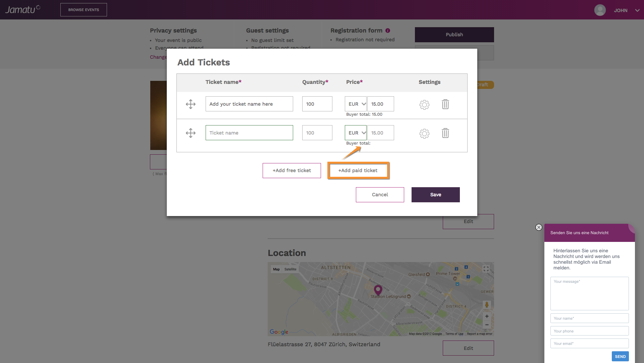Screen dimensions: 644x363
Task: Cancel the Add Tickets dialog
Action: [x=380, y=195]
